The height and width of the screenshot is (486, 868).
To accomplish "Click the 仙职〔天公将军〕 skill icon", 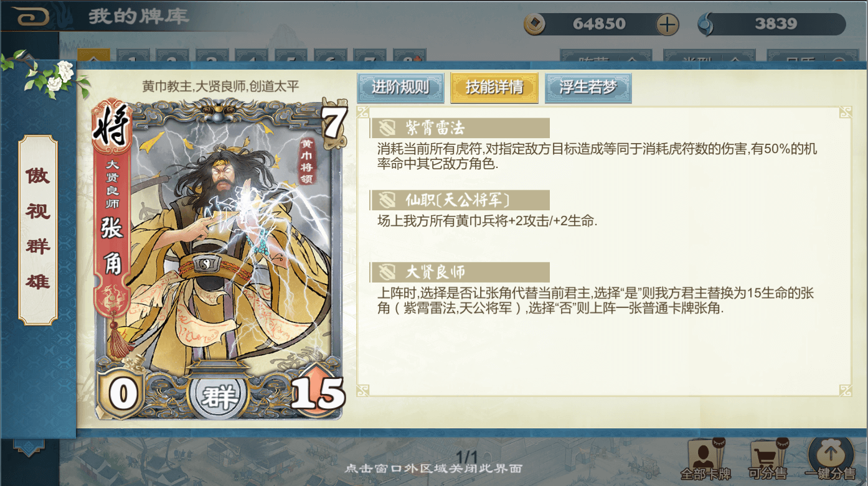I will 387,200.
